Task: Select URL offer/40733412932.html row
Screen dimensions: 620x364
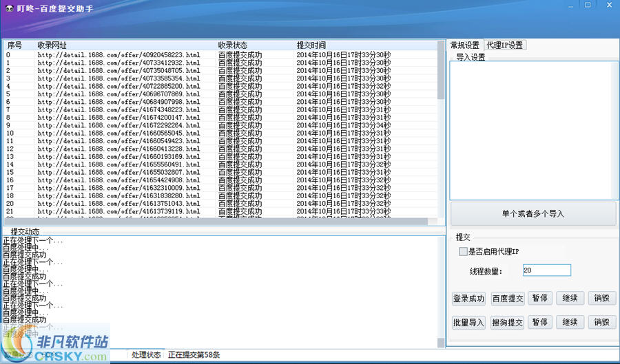Action: [x=220, y=63]
